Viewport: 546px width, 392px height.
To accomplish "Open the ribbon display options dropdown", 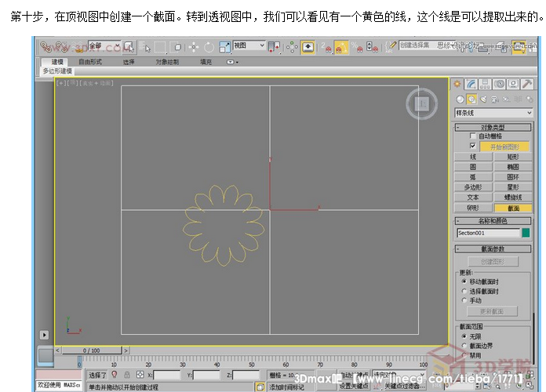I will coord(232,62).
